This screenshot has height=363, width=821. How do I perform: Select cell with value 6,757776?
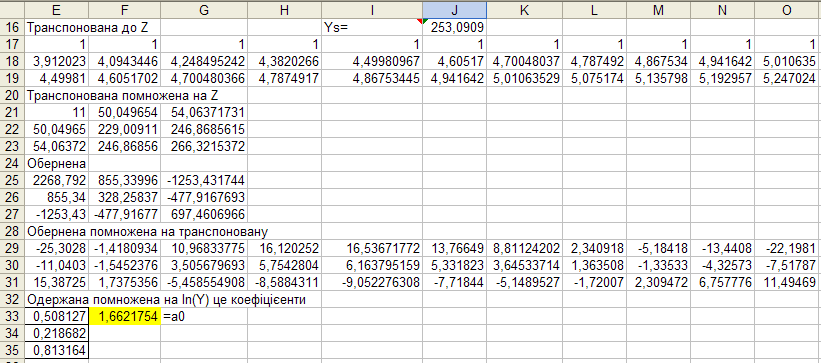[x=722, y=283]
